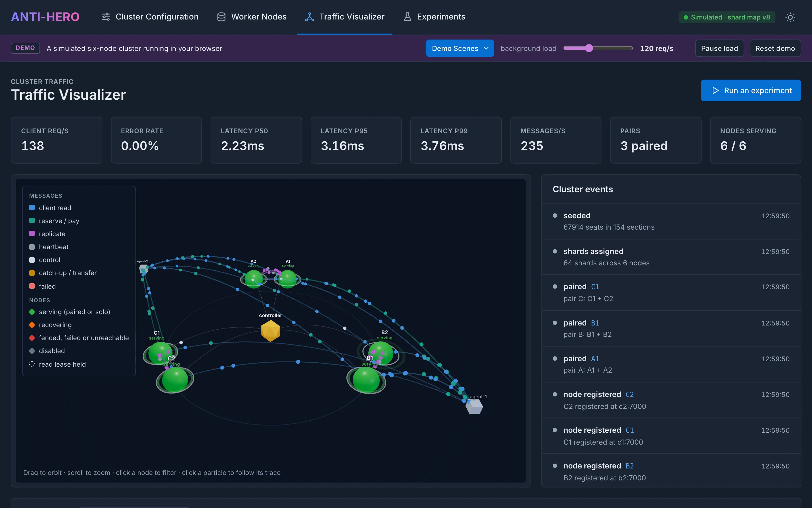The image size is (812, 508).
Task: Pause the background load
Action: click(719, 48)
